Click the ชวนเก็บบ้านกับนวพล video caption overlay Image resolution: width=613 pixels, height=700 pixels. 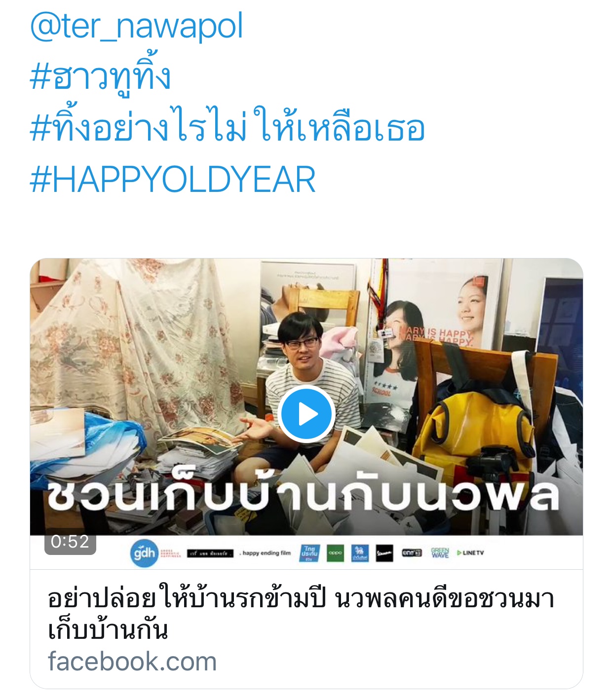304,495
